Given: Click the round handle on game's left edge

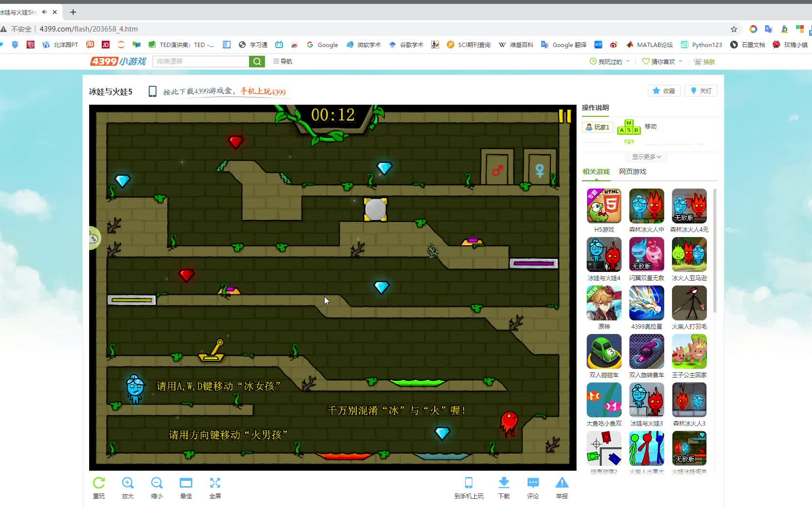Looking at the screenshot, I should 94,238.
